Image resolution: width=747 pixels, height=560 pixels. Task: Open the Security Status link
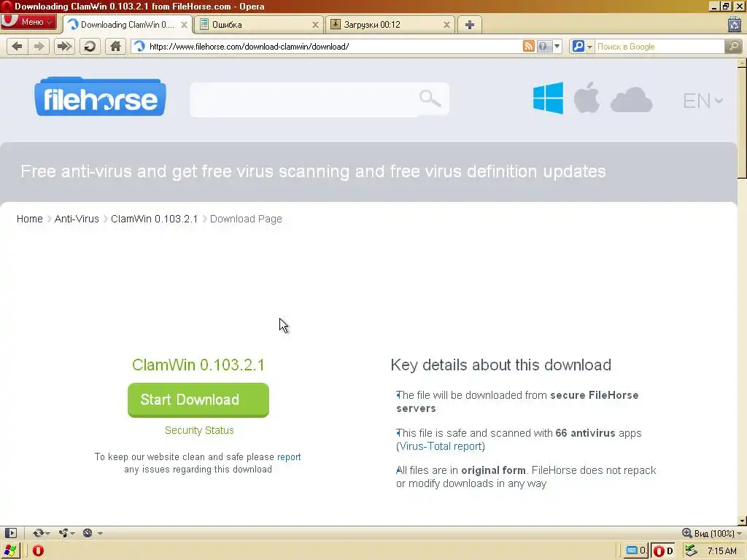tap(199, 430)
